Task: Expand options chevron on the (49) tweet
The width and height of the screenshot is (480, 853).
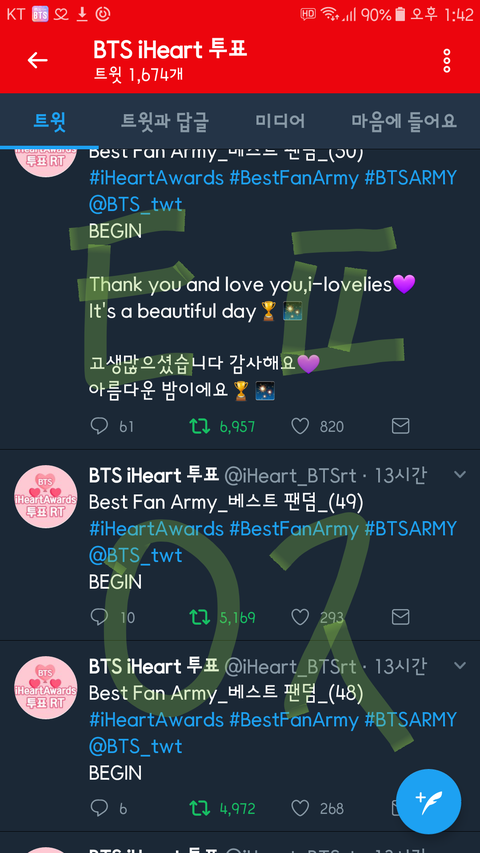Action: point(460,474)
